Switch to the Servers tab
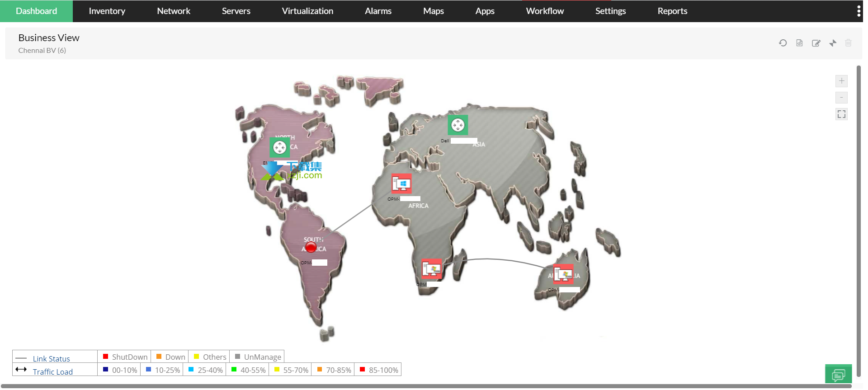The width and height of the screenshot is (868, 390). [x=236, y=11]
